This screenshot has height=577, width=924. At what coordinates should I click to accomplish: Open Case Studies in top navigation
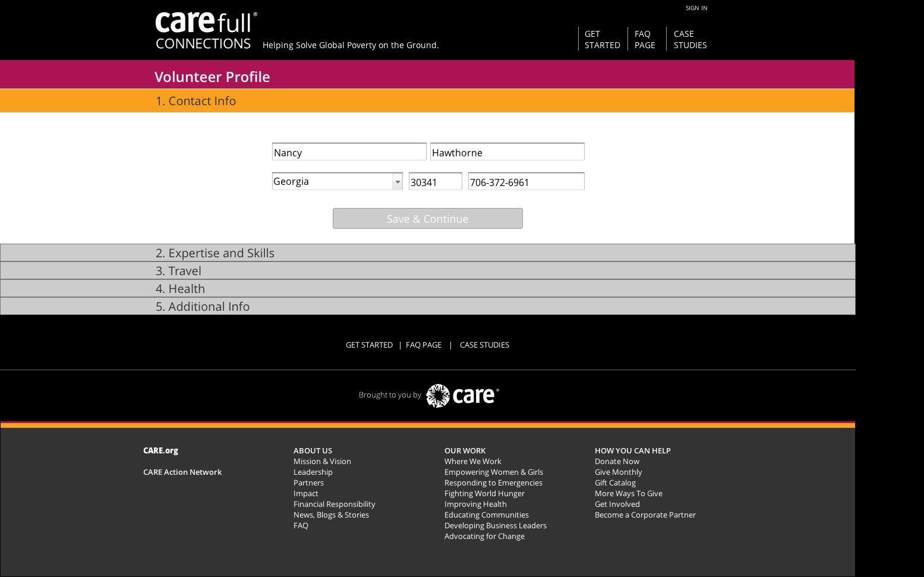coord(690,39)
